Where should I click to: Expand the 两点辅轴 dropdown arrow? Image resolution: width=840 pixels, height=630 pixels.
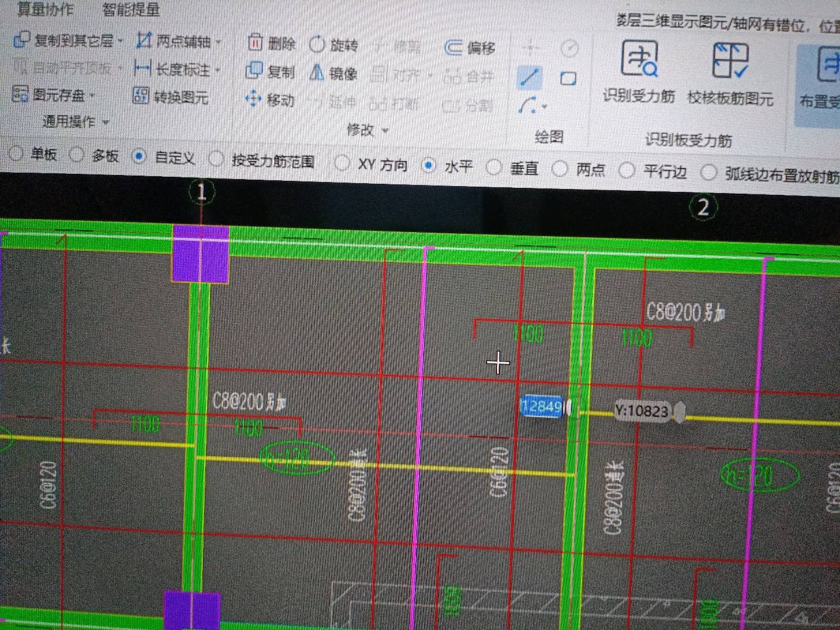tap(219, 42)
